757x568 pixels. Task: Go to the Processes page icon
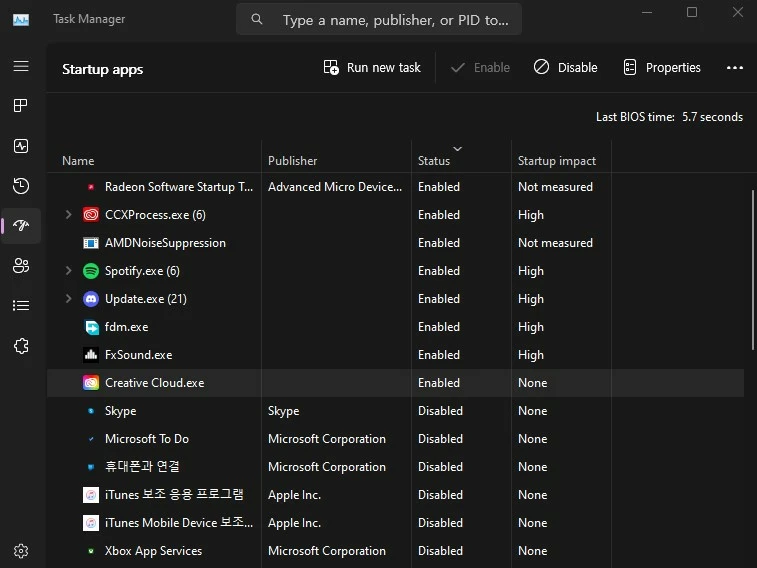(x=21, y=105)
